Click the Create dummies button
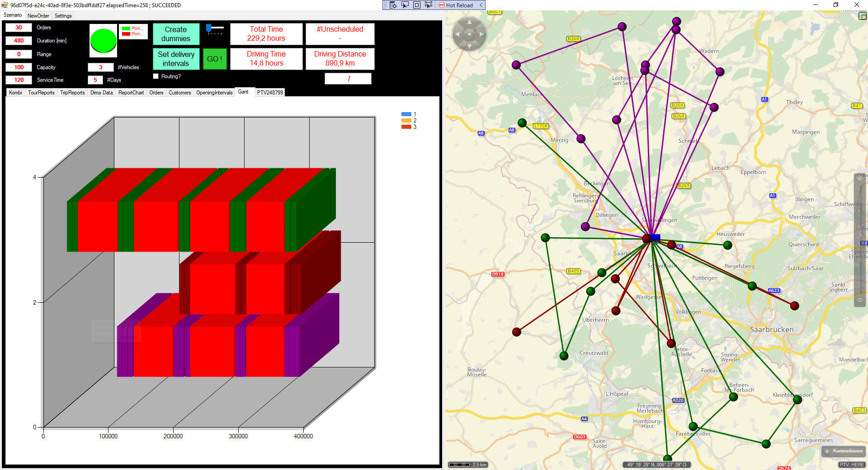 [x=176, y=34]
